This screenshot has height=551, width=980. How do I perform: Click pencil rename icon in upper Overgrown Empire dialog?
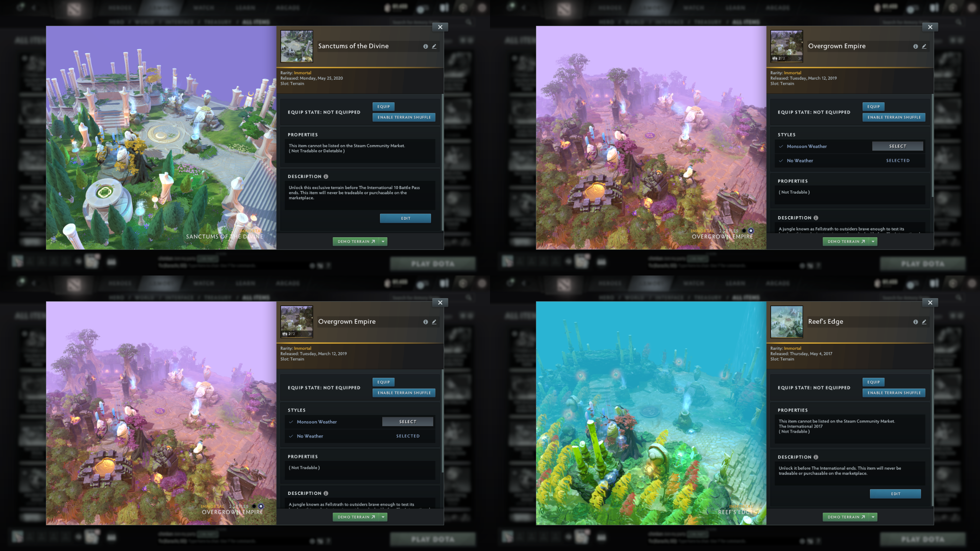click(x=924, y=46)
